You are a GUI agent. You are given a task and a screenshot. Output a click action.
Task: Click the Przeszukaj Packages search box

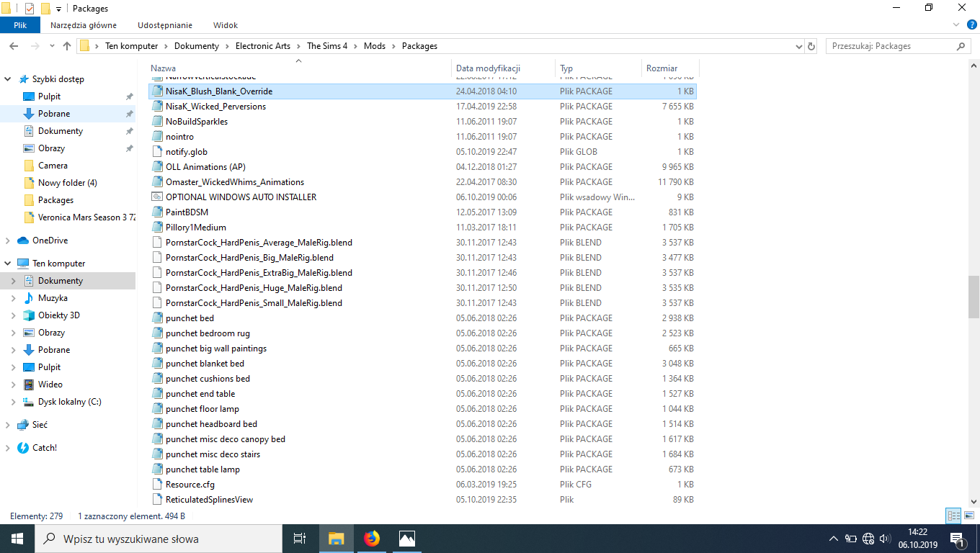coord(894,45)
